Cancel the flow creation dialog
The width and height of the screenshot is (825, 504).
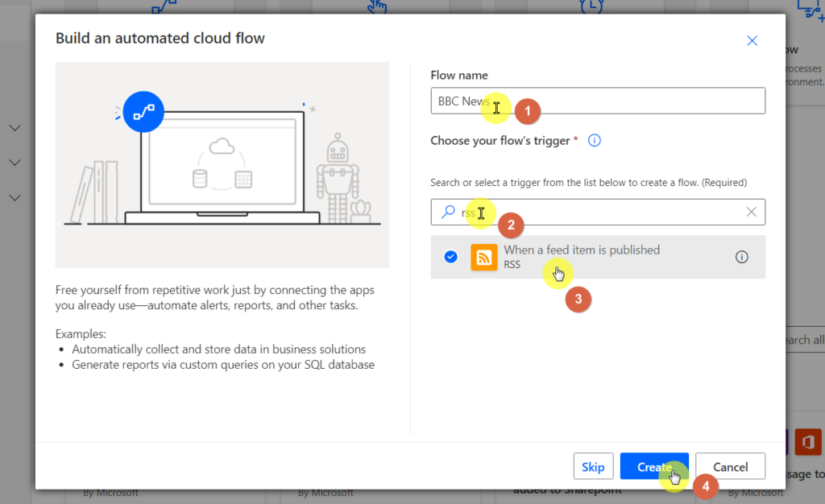730,466
